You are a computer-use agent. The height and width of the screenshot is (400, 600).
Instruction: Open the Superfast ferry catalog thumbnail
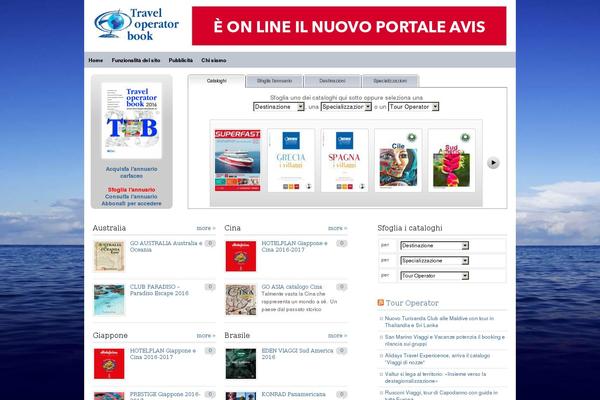point(238,160)
